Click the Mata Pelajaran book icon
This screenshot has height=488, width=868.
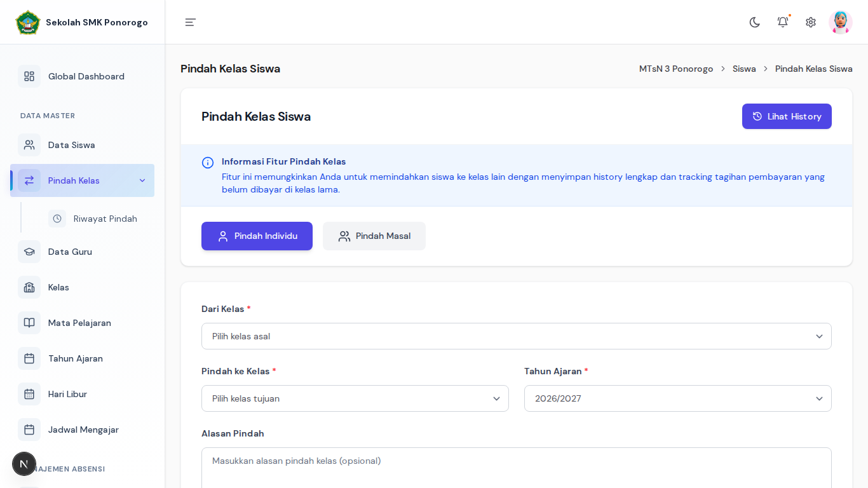[29, 323]
